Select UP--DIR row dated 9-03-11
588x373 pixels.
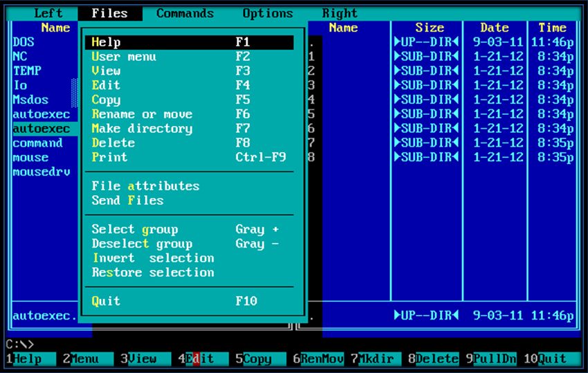point(442,42)
